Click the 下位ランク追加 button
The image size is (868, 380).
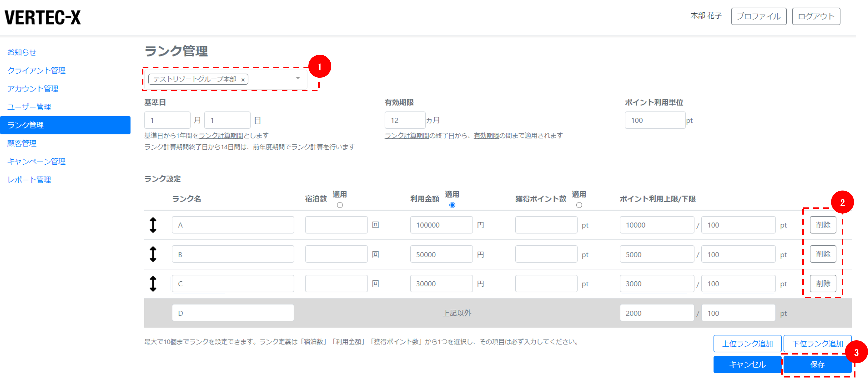tap(817, 344)
